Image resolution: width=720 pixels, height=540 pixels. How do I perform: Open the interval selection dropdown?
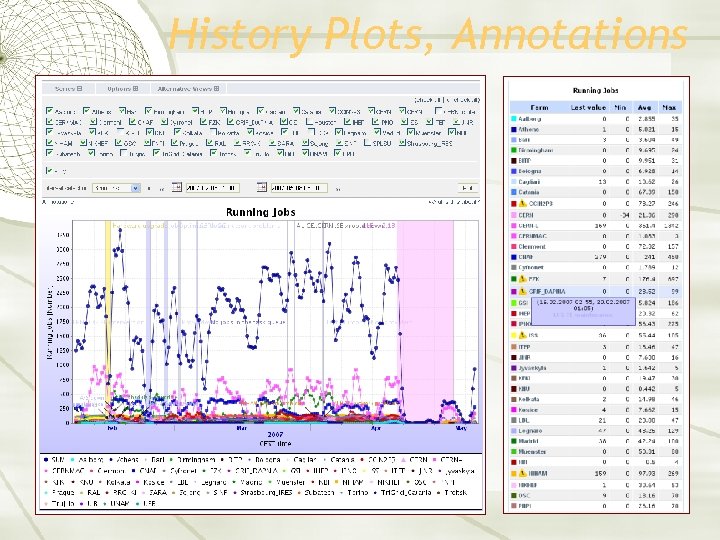(x=116, y=188)
